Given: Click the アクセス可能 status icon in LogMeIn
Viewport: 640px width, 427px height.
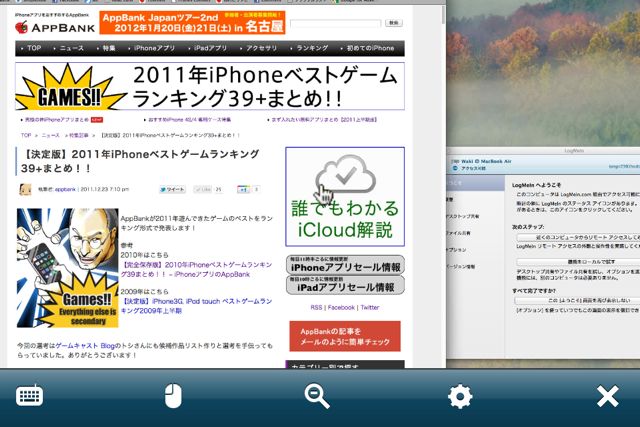Looking at the screenshot, I should coord(455,168).
